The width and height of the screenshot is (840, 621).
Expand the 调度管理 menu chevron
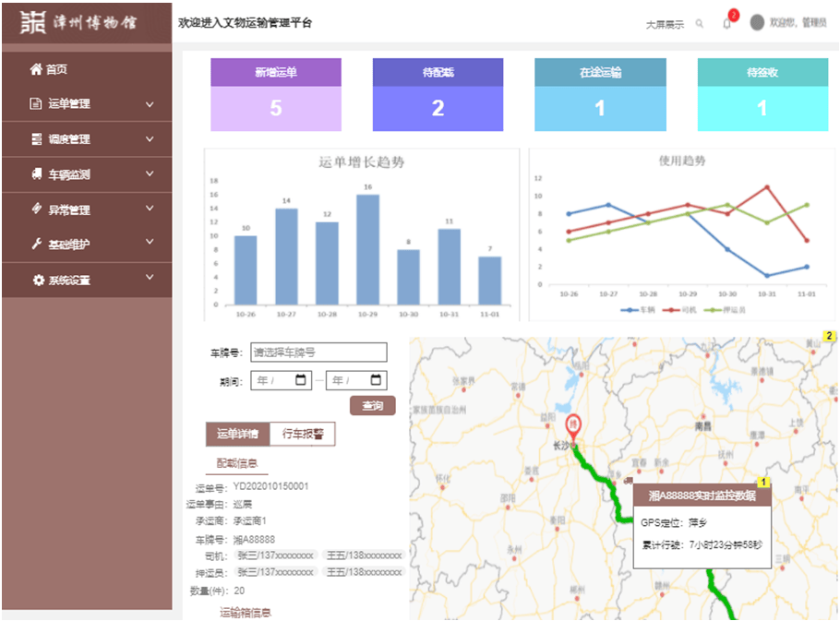pos(150,139)
